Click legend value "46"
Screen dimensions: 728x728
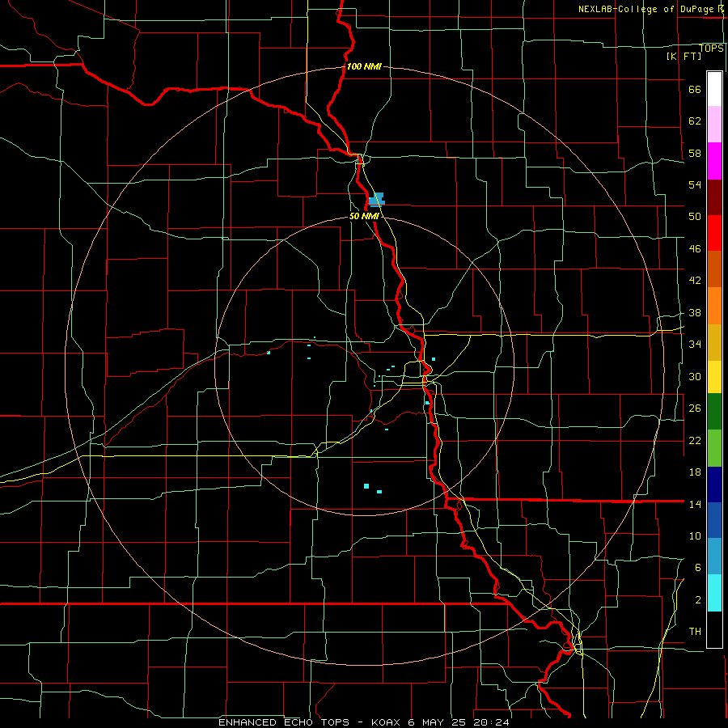click(x=695, y=249)
